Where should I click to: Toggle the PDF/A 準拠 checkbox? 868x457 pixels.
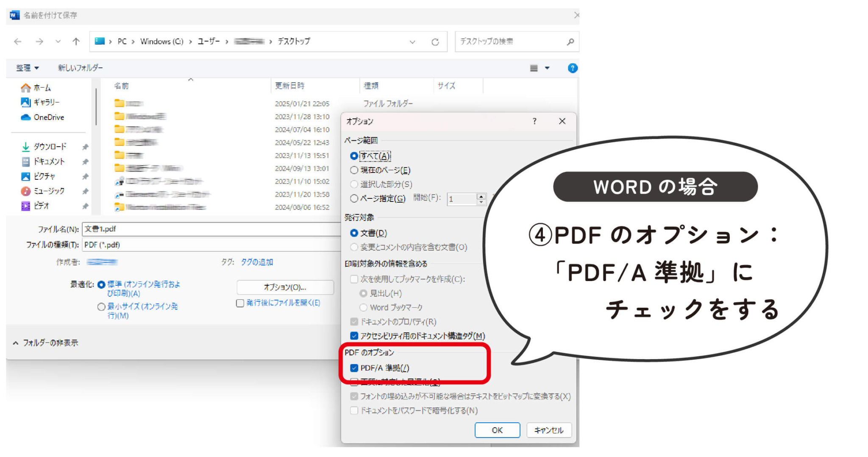pos(354,368)
